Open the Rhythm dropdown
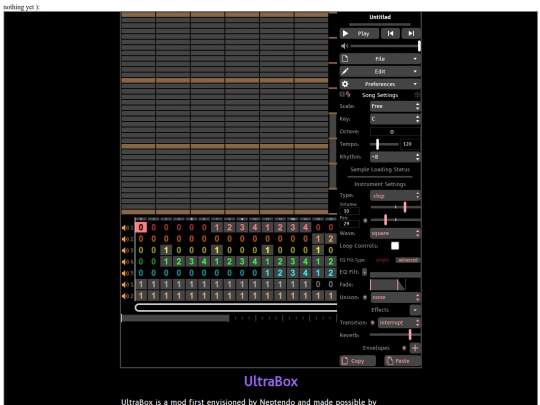This screenshot has width=540, height=405. [395, 157]
